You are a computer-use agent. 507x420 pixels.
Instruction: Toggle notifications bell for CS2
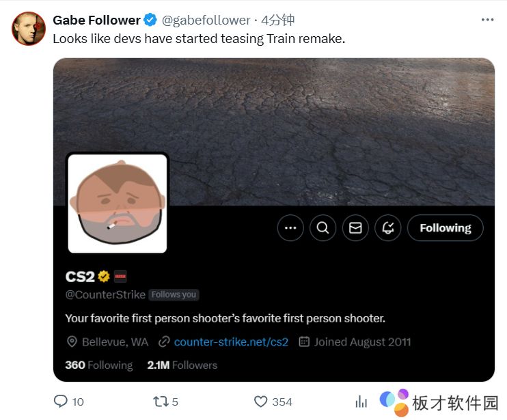(388, 228)
